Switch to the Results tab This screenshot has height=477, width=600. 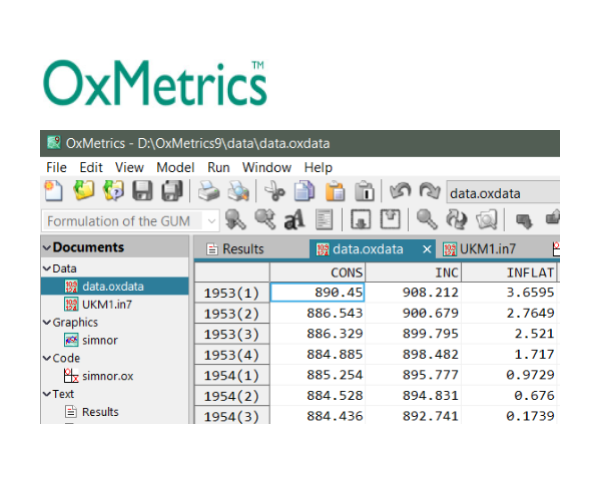pyautogui.click(x=235, y=249)
